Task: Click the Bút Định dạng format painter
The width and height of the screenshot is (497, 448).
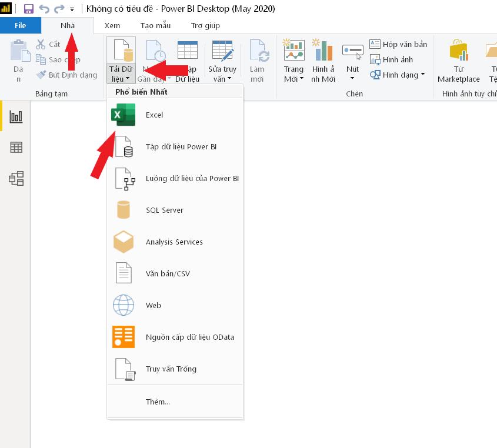Action: [66, 75]
